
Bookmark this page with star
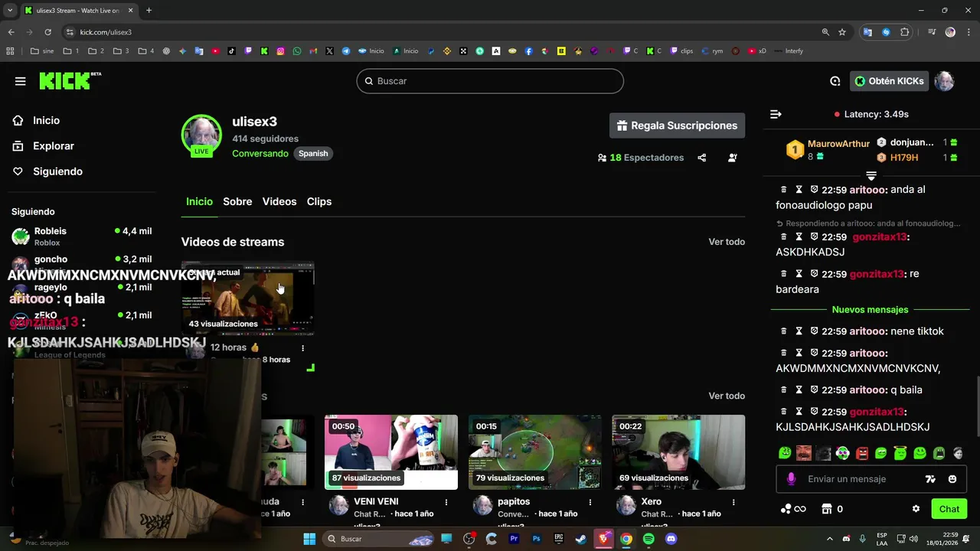[842, 32]
